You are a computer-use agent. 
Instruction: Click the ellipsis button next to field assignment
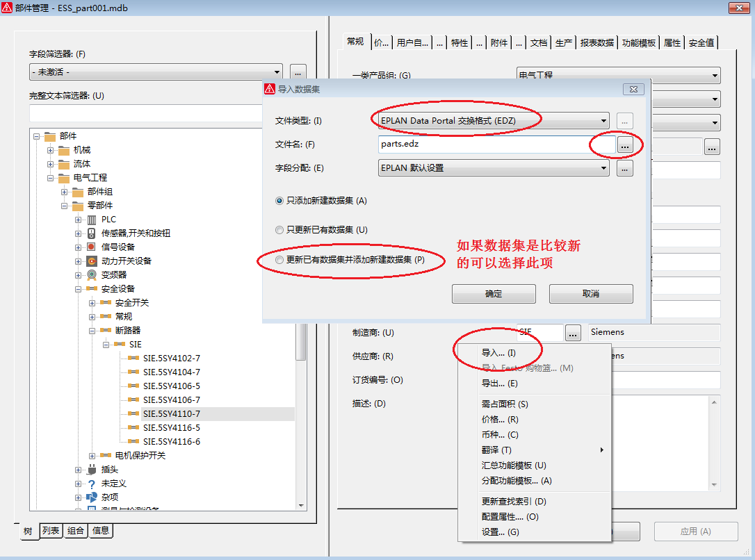[x=624, y=169]
